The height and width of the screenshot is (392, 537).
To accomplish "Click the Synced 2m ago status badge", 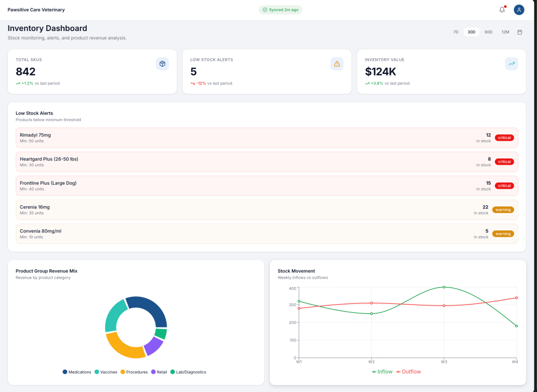I will pos(280,9).
